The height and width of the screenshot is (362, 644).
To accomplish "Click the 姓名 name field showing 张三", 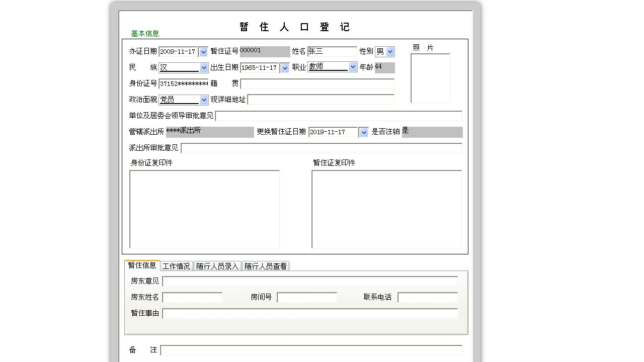I will [x=332, y=51].
